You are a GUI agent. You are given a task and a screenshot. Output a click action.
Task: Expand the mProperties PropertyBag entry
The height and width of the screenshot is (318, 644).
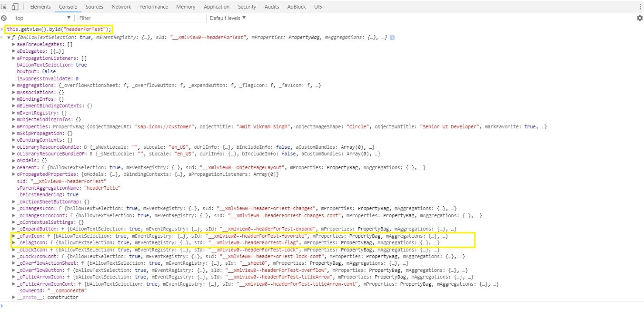coord(14,126)
